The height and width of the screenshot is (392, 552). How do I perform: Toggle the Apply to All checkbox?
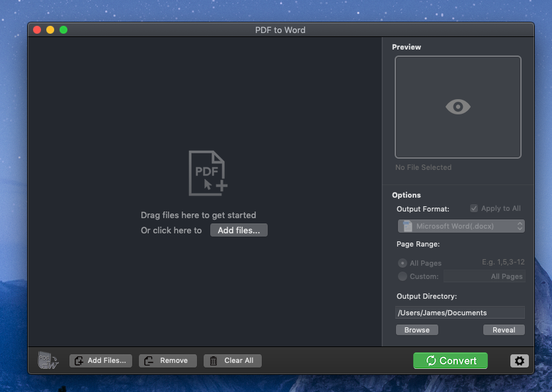pyautogui.click(x=474, y=208)
